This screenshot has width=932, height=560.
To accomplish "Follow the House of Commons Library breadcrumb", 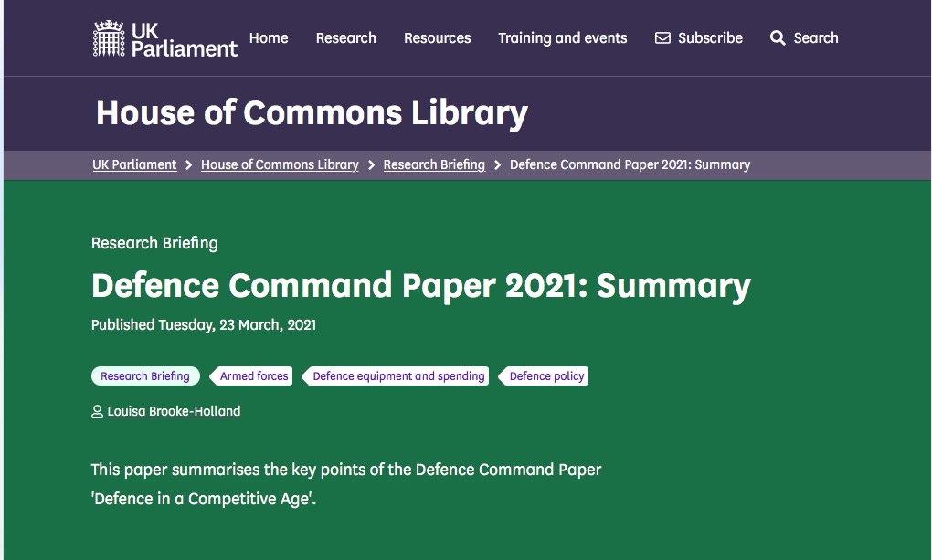I will click(280, 164).
